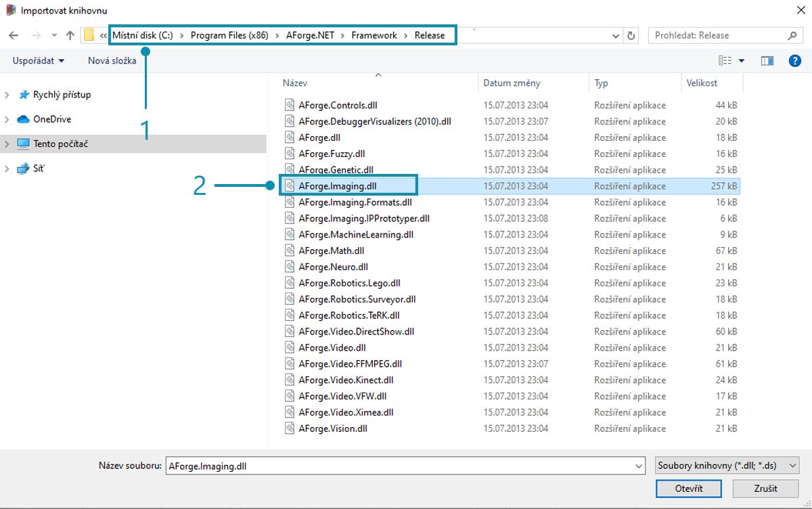Expand the Síť tree node
This screenshot has width=812, height=509.
pos(7,169)
